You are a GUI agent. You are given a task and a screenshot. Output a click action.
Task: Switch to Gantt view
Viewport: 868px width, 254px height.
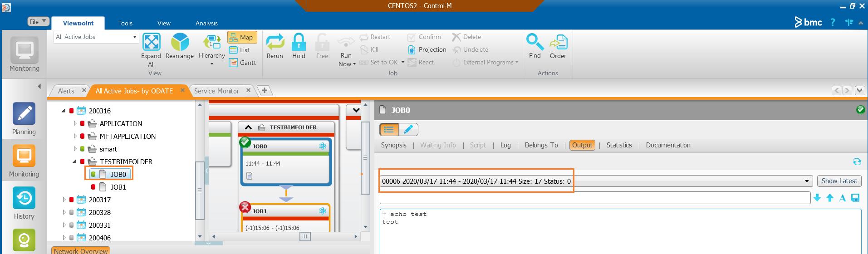pyautogui.click(x=242, y=63)
